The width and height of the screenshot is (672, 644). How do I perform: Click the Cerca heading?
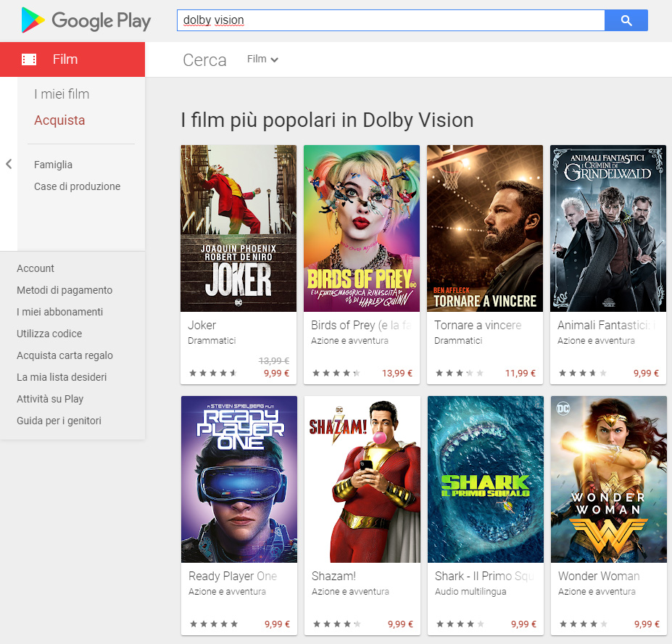pos(204,60)
